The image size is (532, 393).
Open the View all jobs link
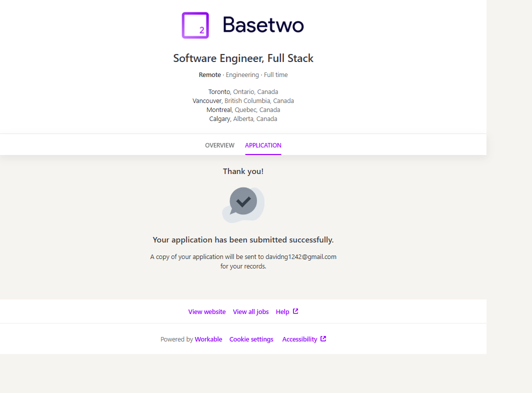[x=251, y=312]
